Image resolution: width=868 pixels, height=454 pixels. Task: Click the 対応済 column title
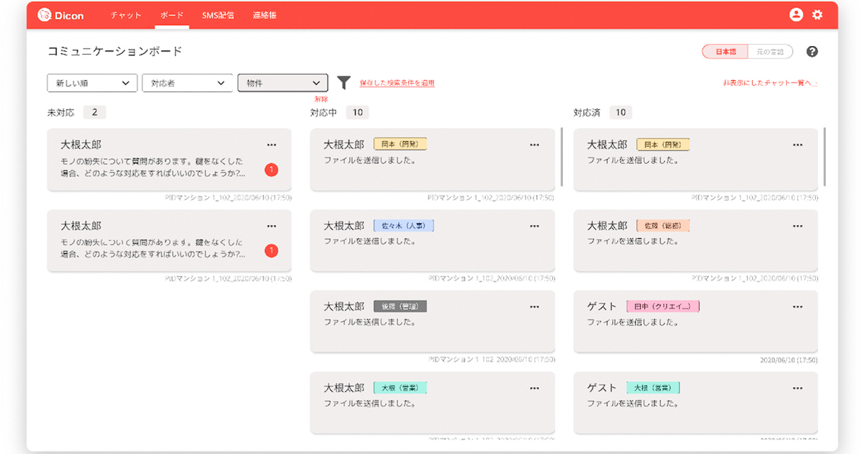pos(587,112)
